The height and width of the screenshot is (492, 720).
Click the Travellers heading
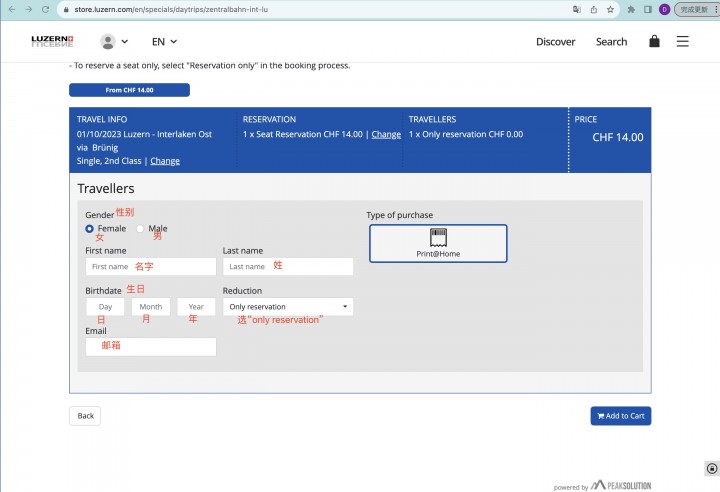point(106,188)
